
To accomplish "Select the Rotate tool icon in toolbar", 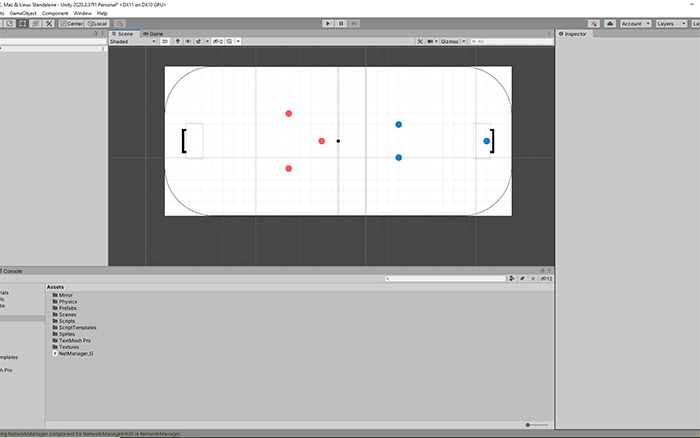I will 9,24.
